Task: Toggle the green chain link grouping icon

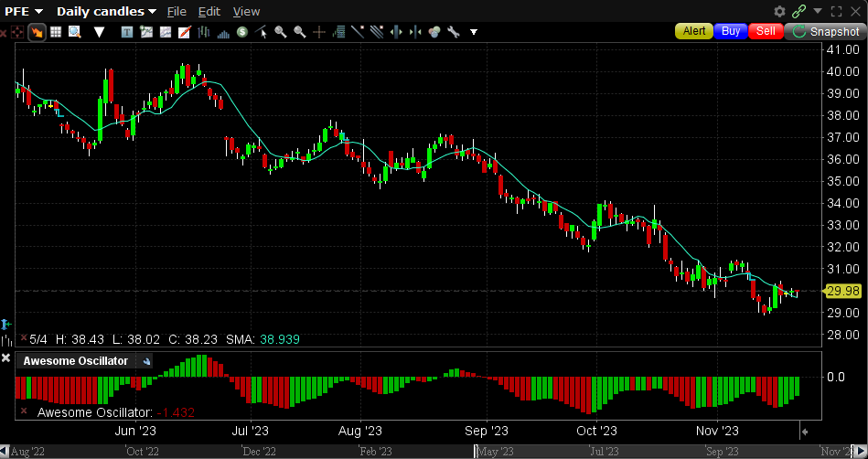Action: coord(799,11)
